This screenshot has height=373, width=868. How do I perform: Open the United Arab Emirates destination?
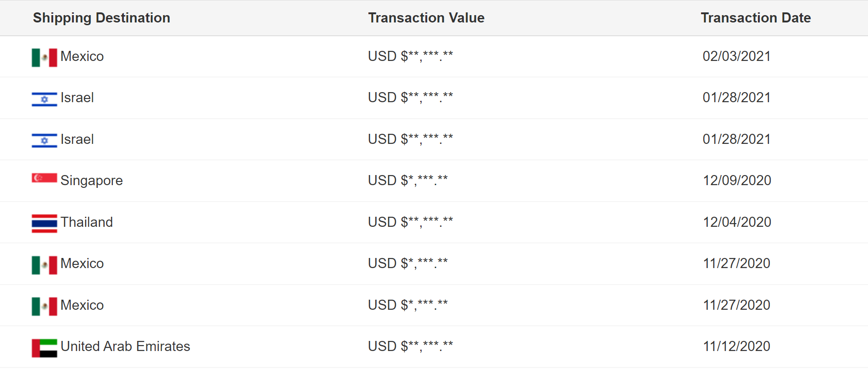tap(125, 346)
